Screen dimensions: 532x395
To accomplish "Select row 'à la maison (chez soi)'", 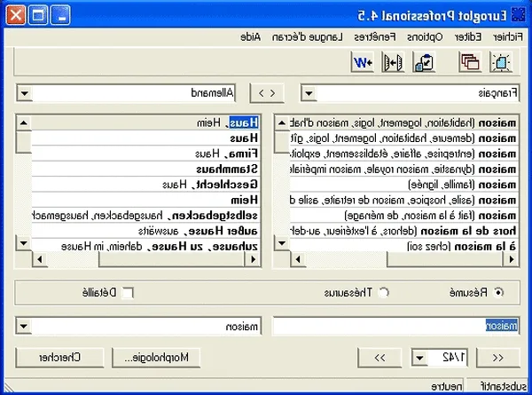I will point(404,246).
